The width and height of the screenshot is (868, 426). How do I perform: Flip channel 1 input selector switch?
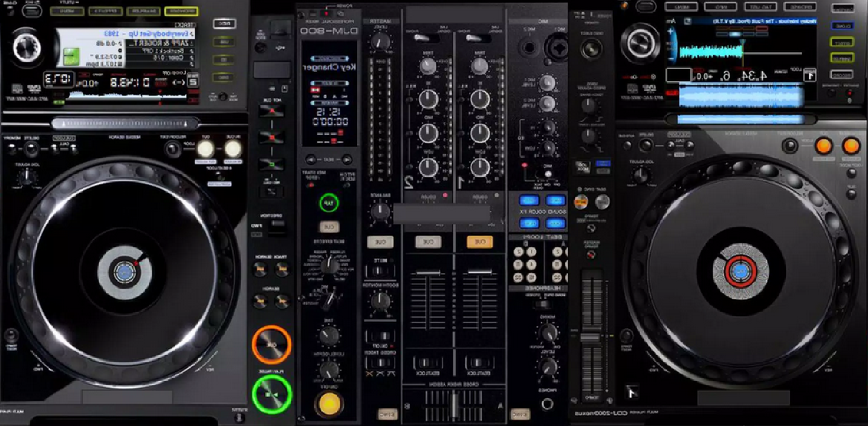480,38
